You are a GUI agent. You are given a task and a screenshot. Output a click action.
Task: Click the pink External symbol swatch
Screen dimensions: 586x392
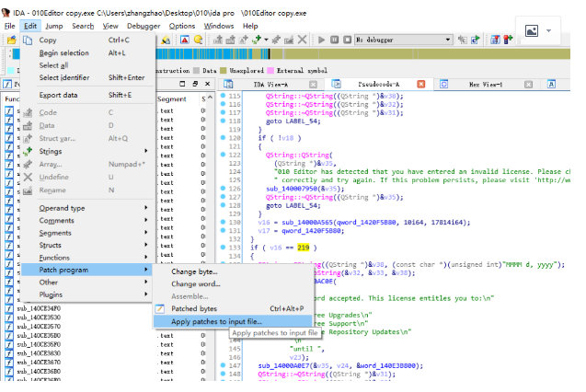coord(270,70)
